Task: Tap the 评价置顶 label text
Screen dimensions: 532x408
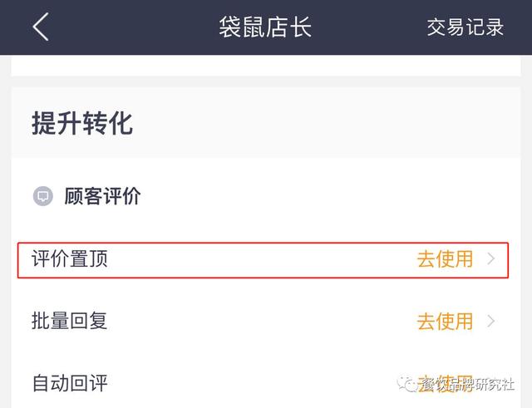Action: click(70, 259)
